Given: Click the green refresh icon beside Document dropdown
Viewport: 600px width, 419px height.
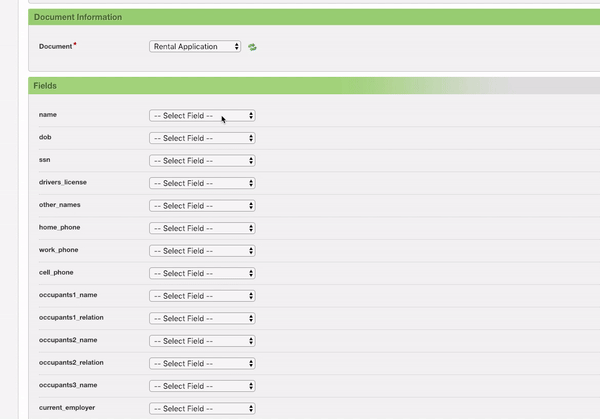Looking at the screenshot, I should (x=252, y=47).
